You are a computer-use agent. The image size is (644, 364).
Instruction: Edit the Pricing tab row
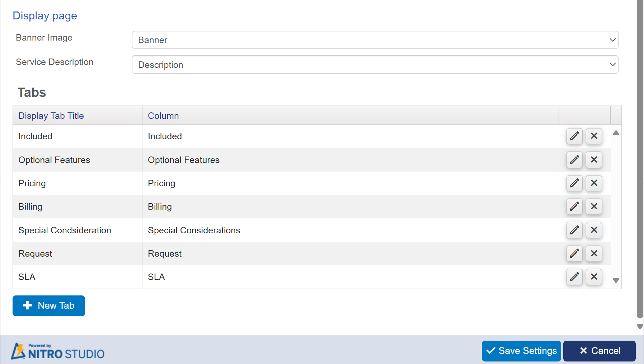coord(574,183)
